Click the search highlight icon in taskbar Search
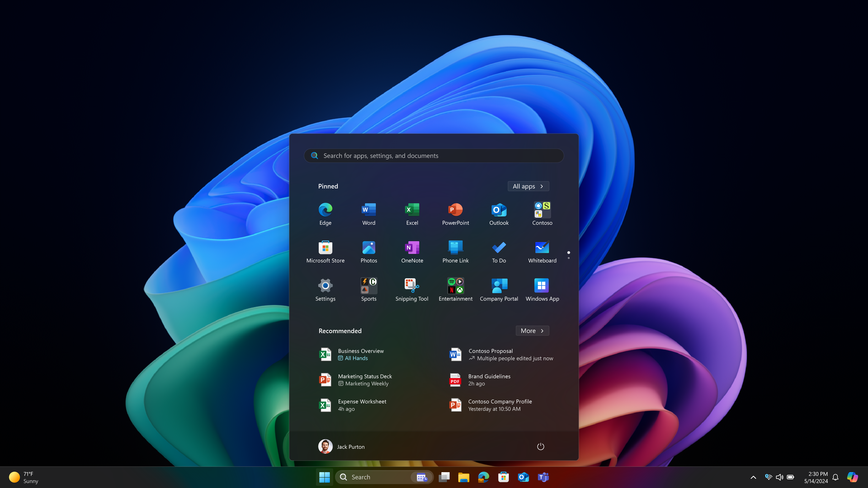This screenshot has height=488, width=868. [422, 477]
